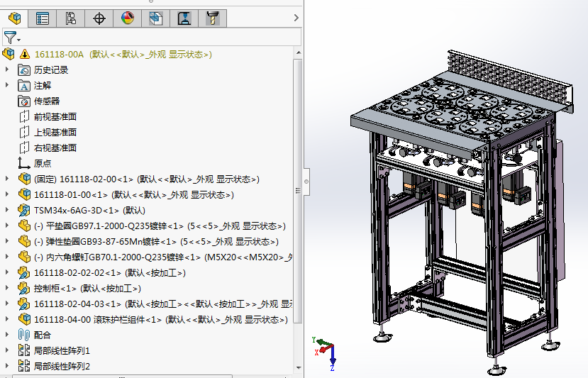The height and width of the screenshot is (378, 588).
Task: Switch to the ConfigurationManager tab
Action: pyautogui.click(x=70, y=18)
